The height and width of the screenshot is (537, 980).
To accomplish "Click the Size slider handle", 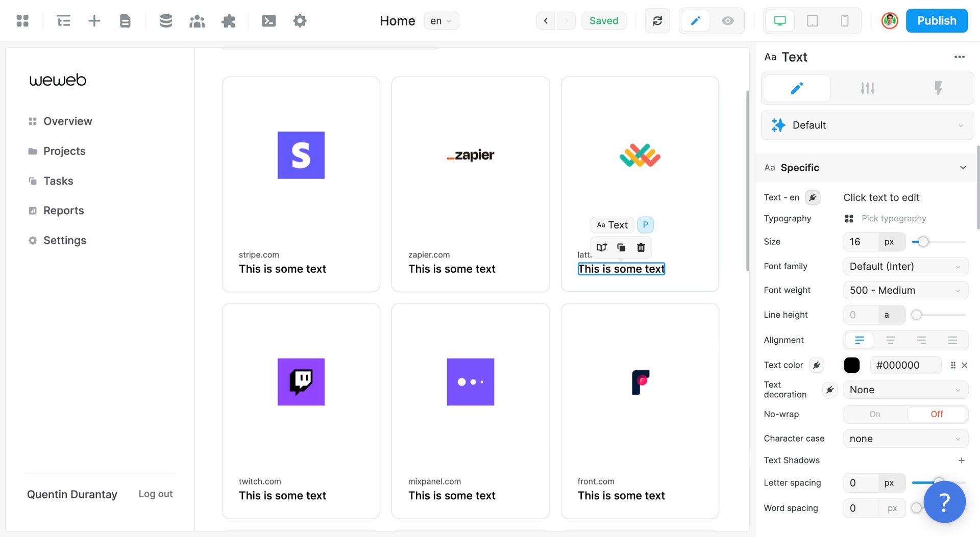I will 923,242.
